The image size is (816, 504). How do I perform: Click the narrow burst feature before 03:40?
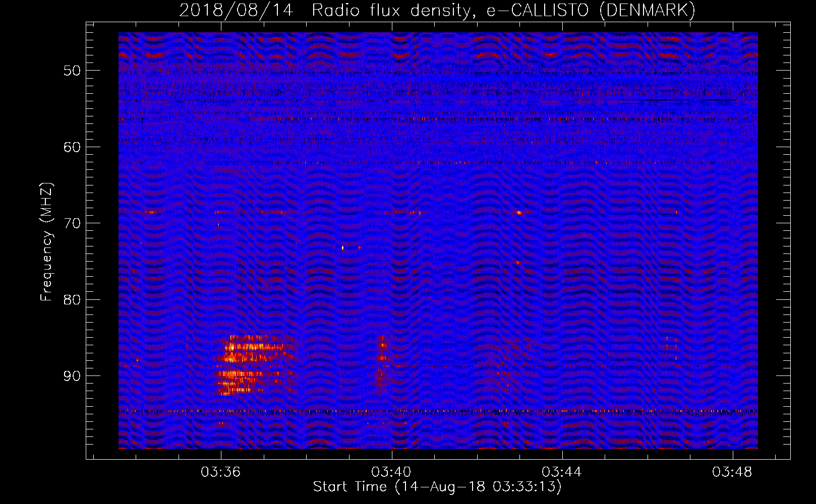pos(382,364)
